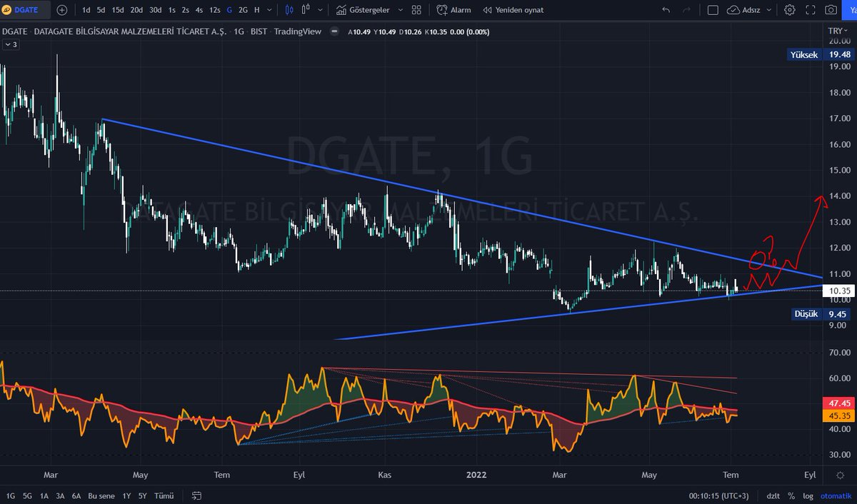Image resolution: width=857 pixels, height=504 pixels.
Task: Set the 1A date range
Action: [x=44, y=495]
